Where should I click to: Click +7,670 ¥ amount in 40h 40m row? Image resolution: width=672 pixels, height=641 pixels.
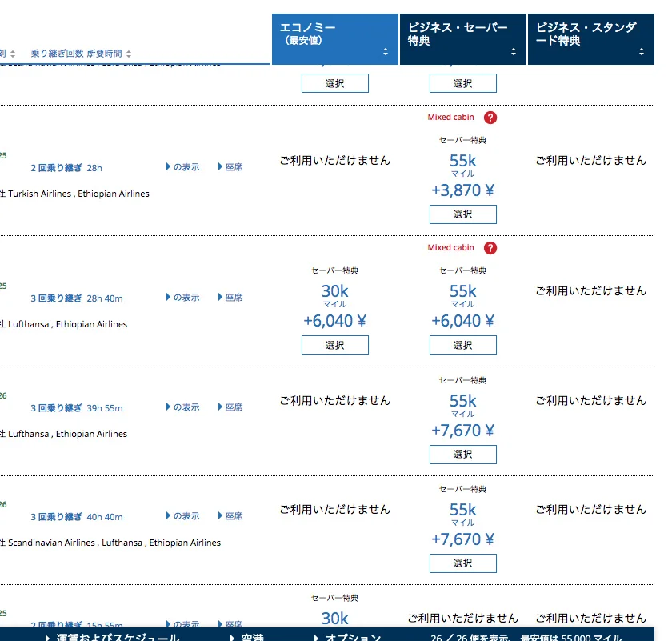point(463,539)
